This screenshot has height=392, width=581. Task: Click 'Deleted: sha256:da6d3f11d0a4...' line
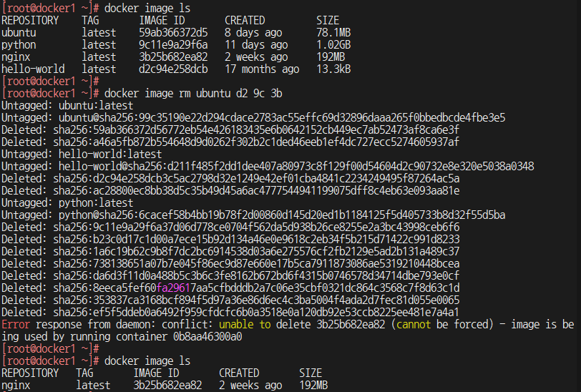click(230, 276)
